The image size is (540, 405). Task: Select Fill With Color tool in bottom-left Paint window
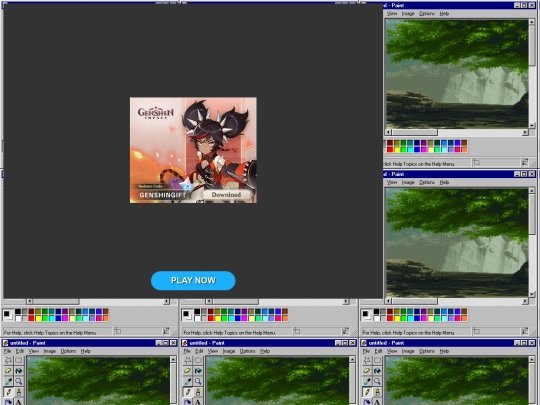[19, 371]
